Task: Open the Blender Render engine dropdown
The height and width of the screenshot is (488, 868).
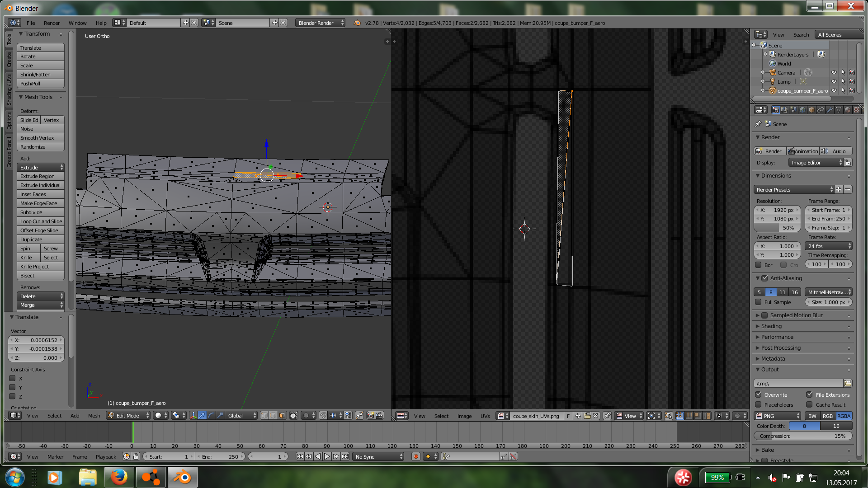Action: click(321, 23)
